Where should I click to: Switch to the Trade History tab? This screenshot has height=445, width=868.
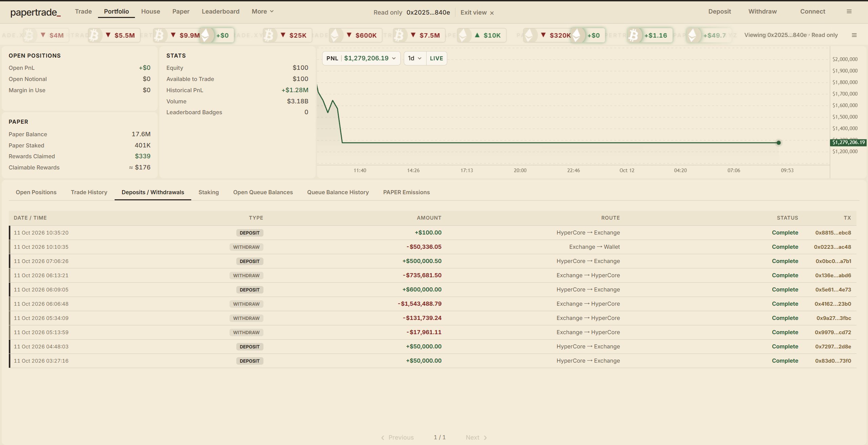tap(89, 192)
